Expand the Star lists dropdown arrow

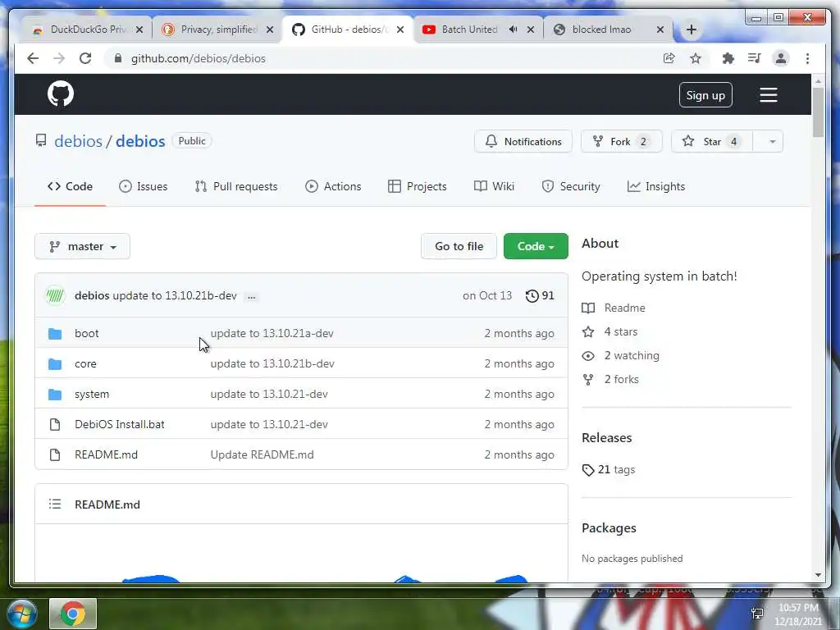pos(768,141)
